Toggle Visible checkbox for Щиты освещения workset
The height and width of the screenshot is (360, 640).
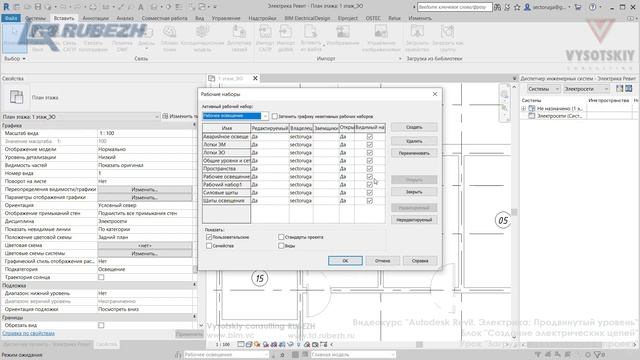pos(369,201)
